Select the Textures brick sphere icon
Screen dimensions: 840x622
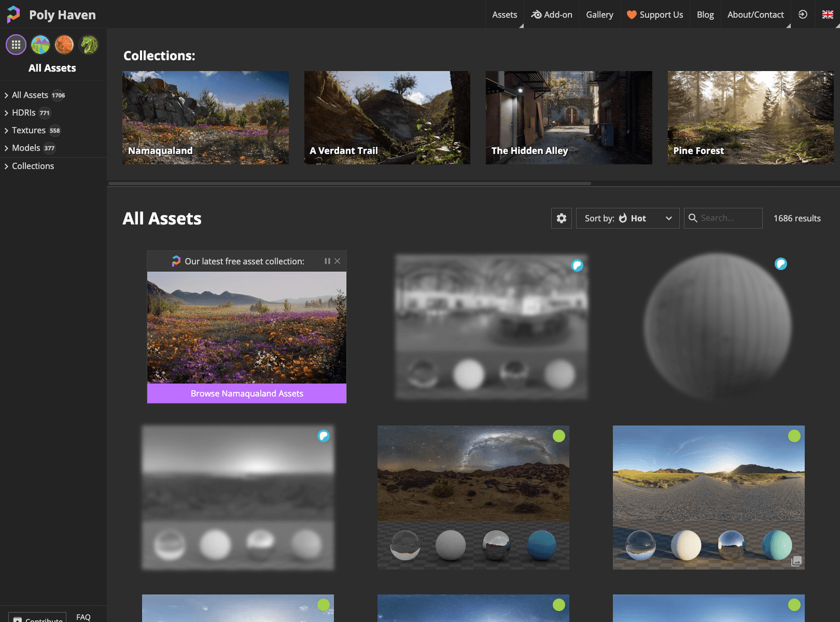[65, 45]
